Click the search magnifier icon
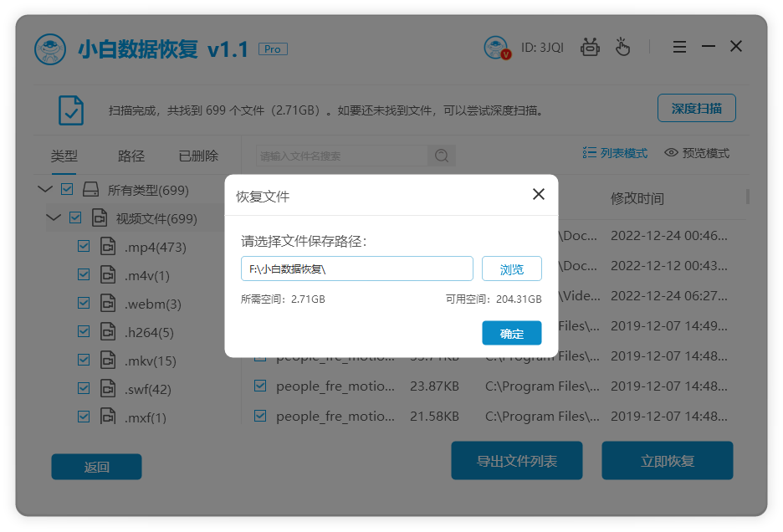The width and height of the screenshot is (783, 532). (x=441, y=156)
